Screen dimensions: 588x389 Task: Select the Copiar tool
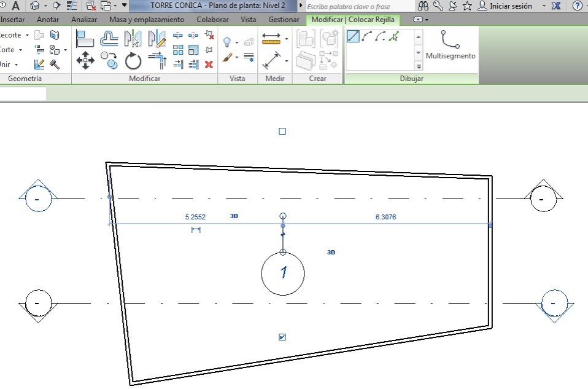click(109, 61)
